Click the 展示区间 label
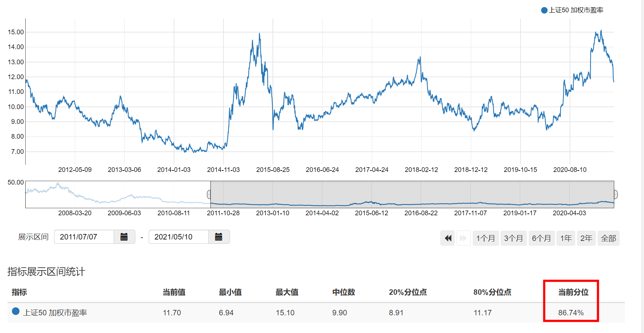The width and height of the screenshot is (644, 333). click(33, 237)
